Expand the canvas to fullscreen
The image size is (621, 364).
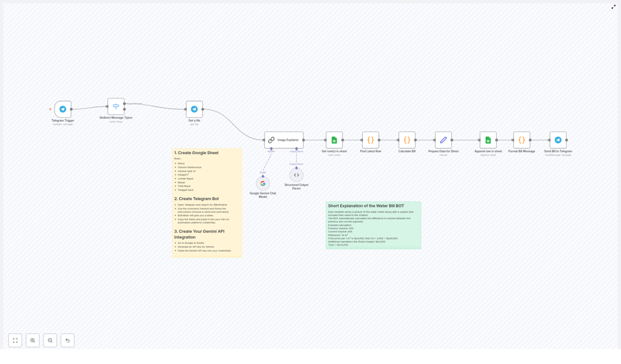pos(614,7)
